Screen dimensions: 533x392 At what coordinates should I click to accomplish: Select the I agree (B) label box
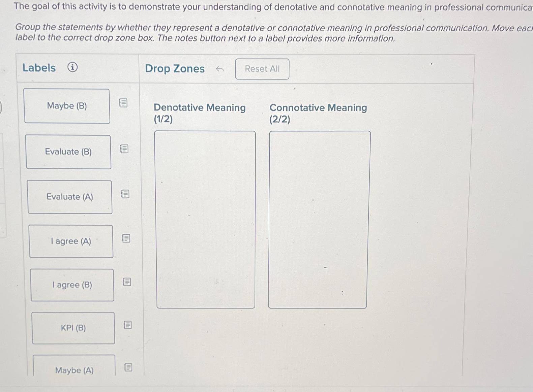[x=72, y=285]
